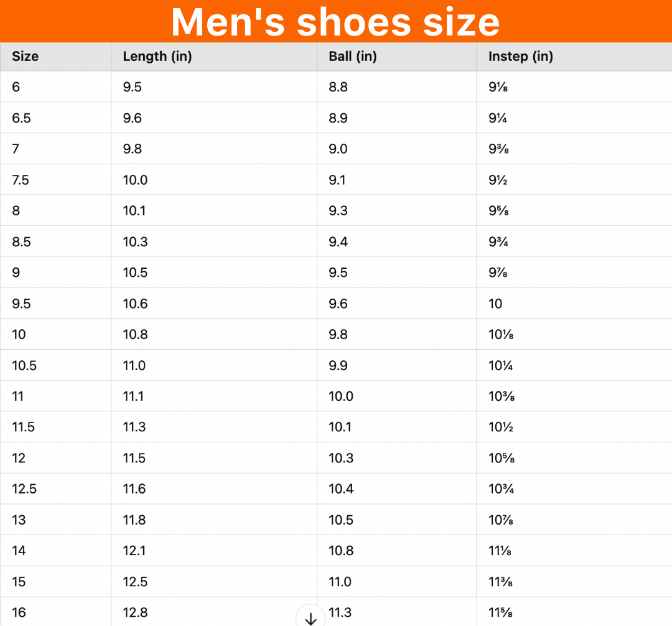Select size 6 row cell
The width and height of the screenshot is (672, 626).
tap(56, 87)
